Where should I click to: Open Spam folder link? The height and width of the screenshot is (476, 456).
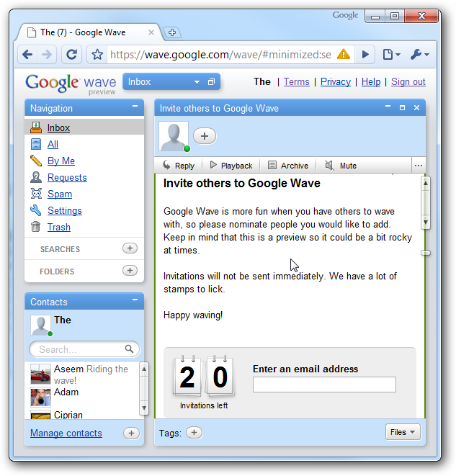point(60,194)
